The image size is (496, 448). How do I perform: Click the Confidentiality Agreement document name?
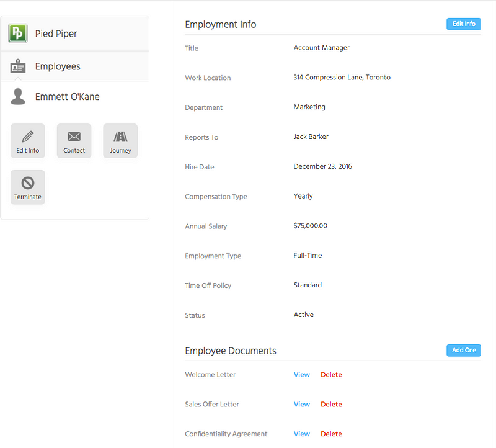click(226, 434)
